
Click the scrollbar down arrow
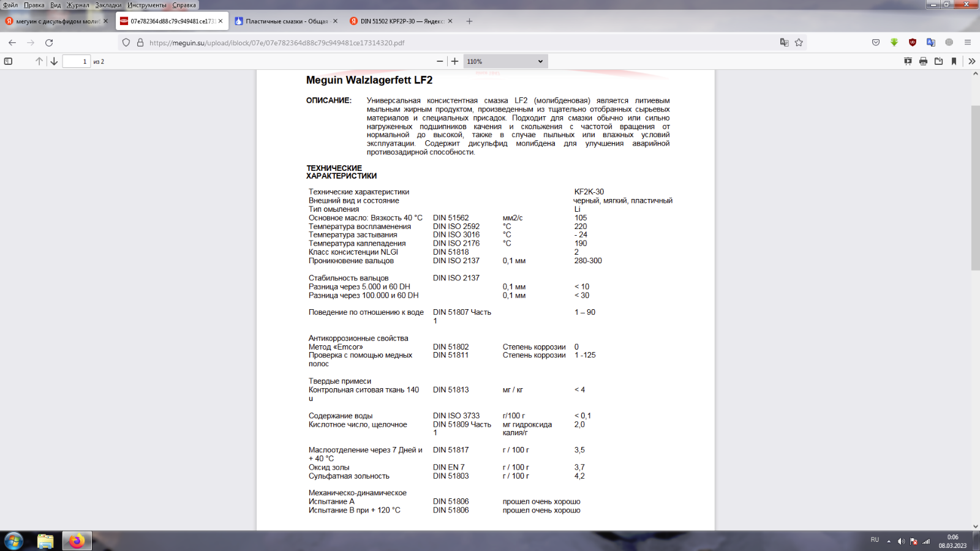click(x=975, y=526)
